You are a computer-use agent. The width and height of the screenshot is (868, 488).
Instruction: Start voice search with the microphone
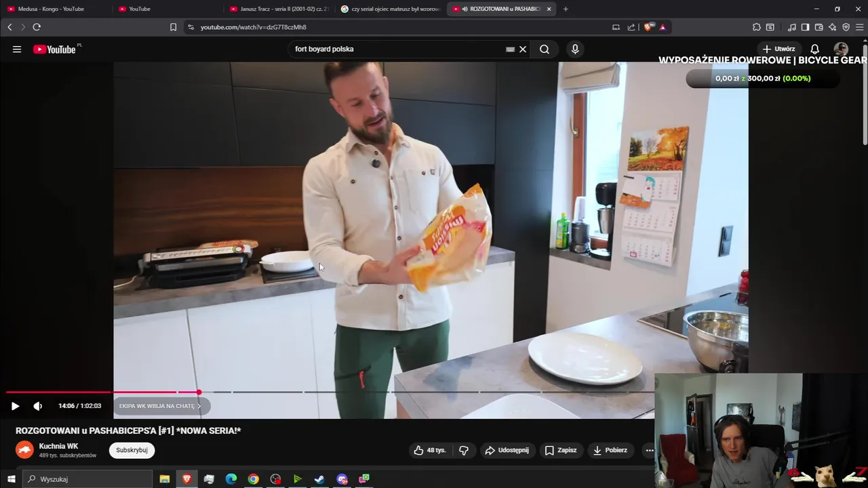575,49
